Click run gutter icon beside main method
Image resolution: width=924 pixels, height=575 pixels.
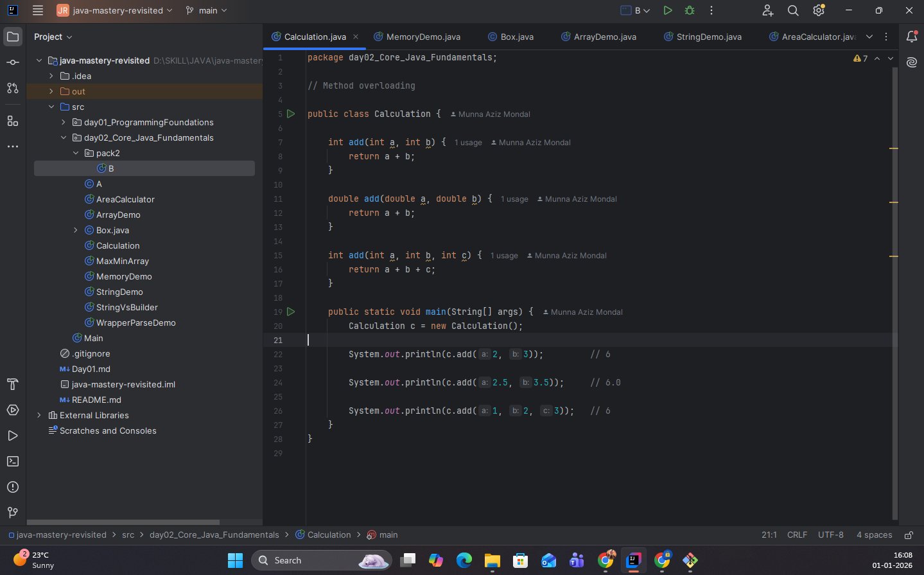[x=291, y=312]
